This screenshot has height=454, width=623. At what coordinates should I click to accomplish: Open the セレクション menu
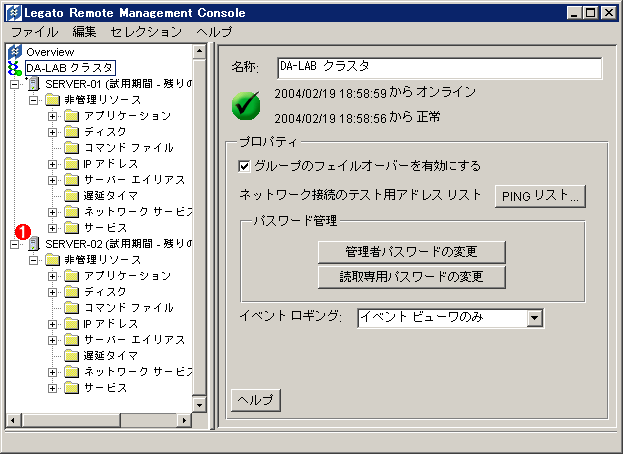click(146, 32)
